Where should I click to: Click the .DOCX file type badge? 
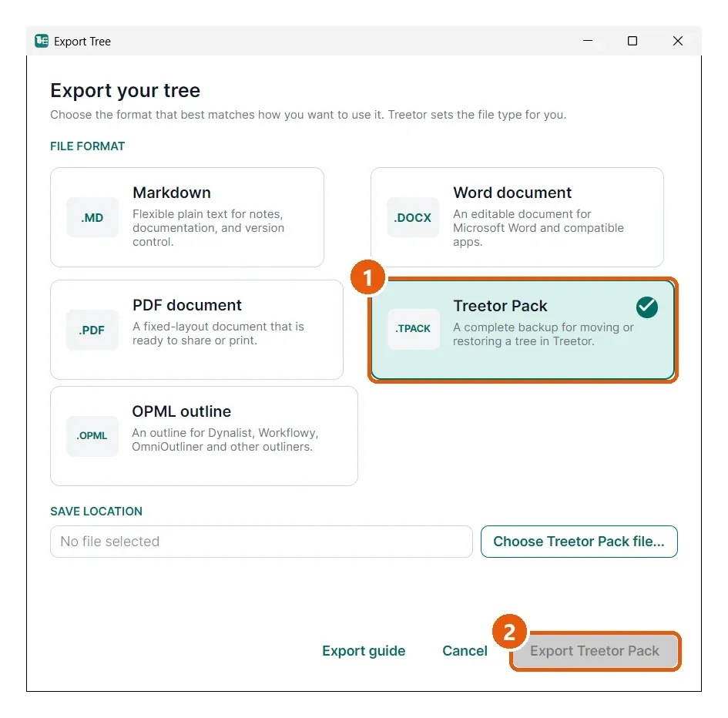click(413, 217)
